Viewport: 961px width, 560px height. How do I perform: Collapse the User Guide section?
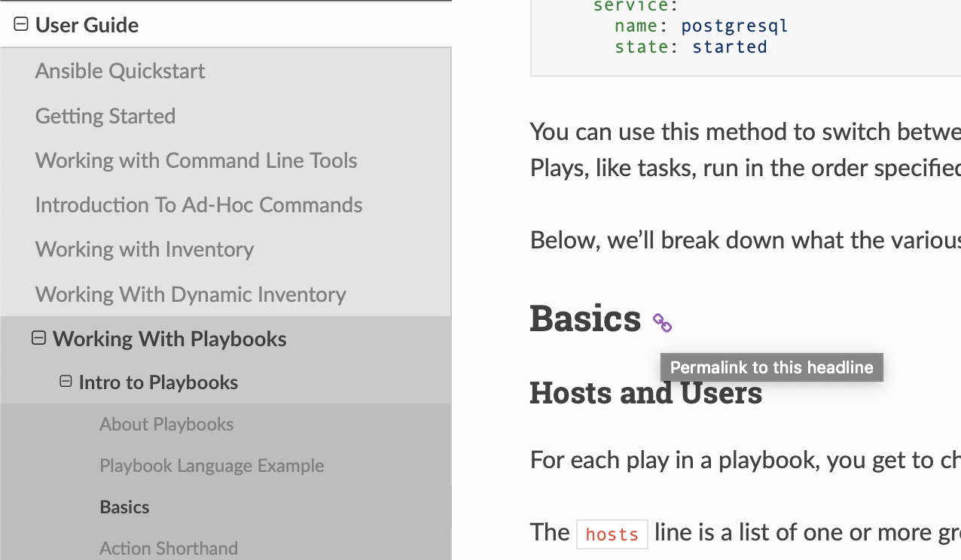point(20,23)
